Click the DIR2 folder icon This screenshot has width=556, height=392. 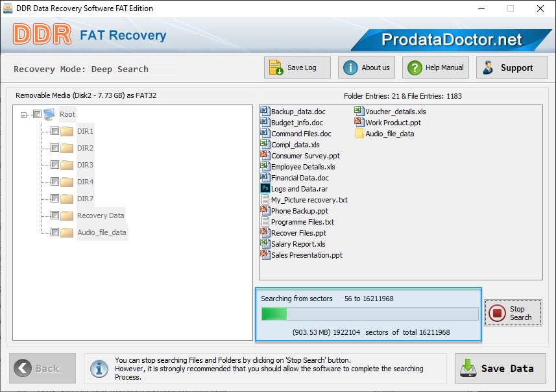(67, 148)
